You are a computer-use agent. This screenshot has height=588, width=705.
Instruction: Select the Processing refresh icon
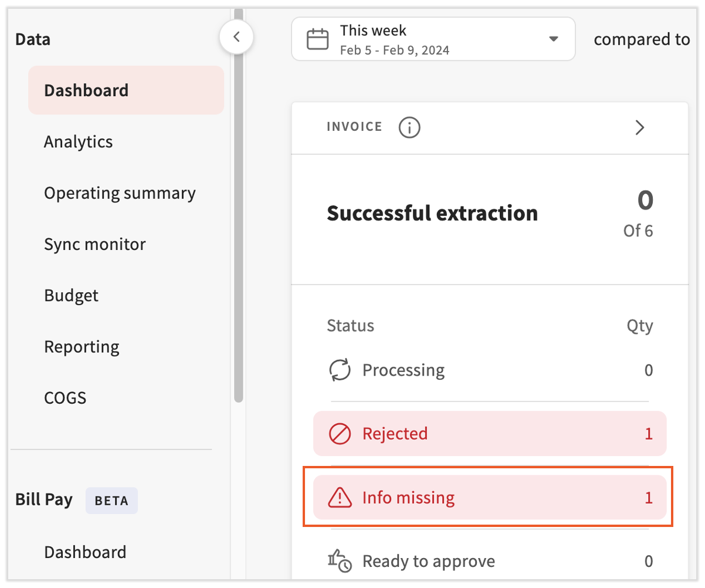pyautogui.click(x=340, y=370)
